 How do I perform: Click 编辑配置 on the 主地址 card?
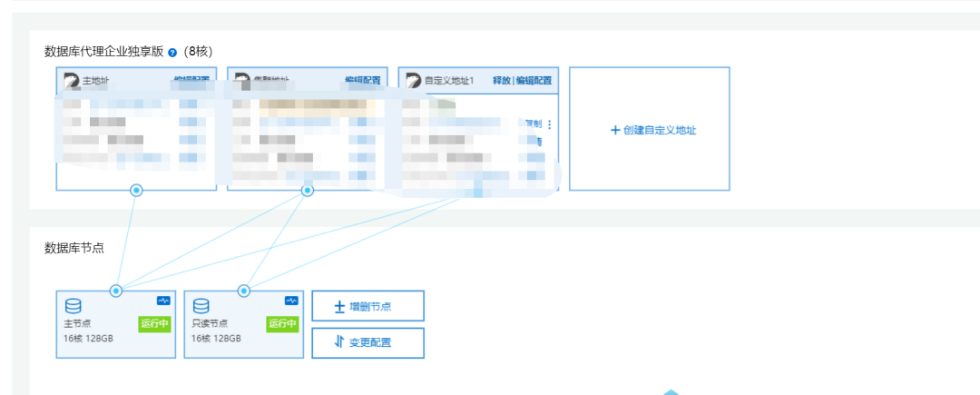tap(194, 81)
